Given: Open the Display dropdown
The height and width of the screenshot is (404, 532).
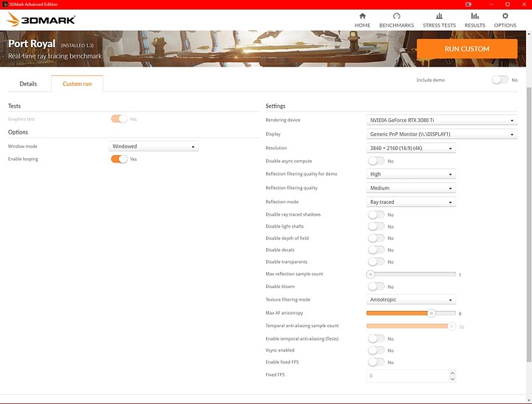Looking at the screenshot, I should [x=442, y=134].
